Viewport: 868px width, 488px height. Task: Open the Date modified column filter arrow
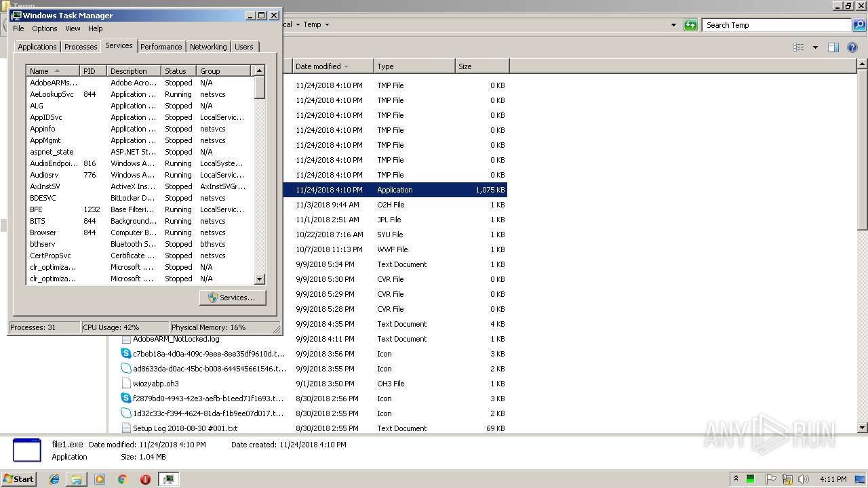click(x=346, y=66)
